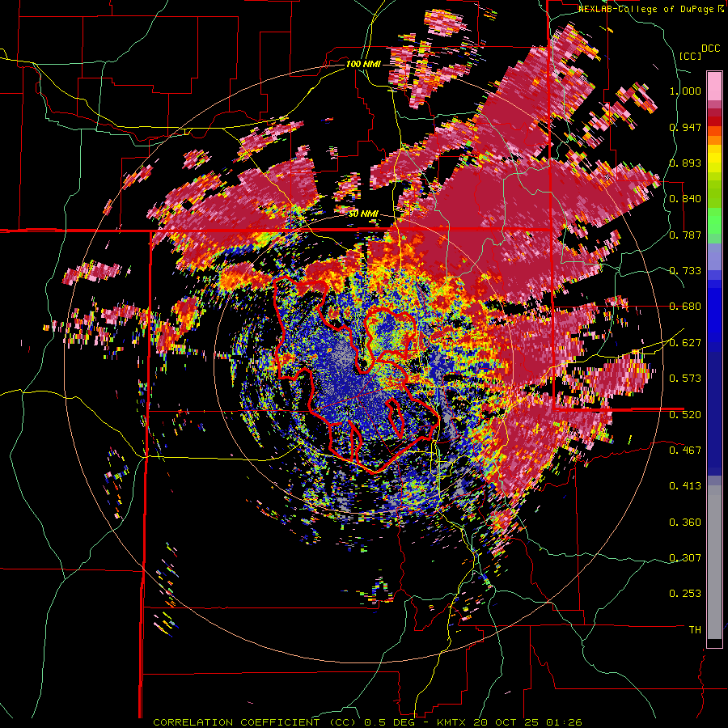
Task: Select the 0.307 scale value
Action: tap(685, 557)
